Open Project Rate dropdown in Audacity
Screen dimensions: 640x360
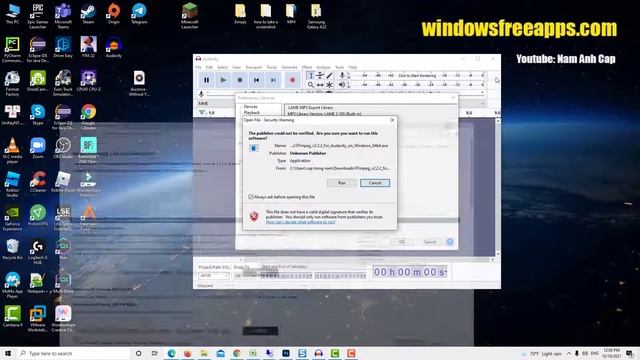[214, 276]
